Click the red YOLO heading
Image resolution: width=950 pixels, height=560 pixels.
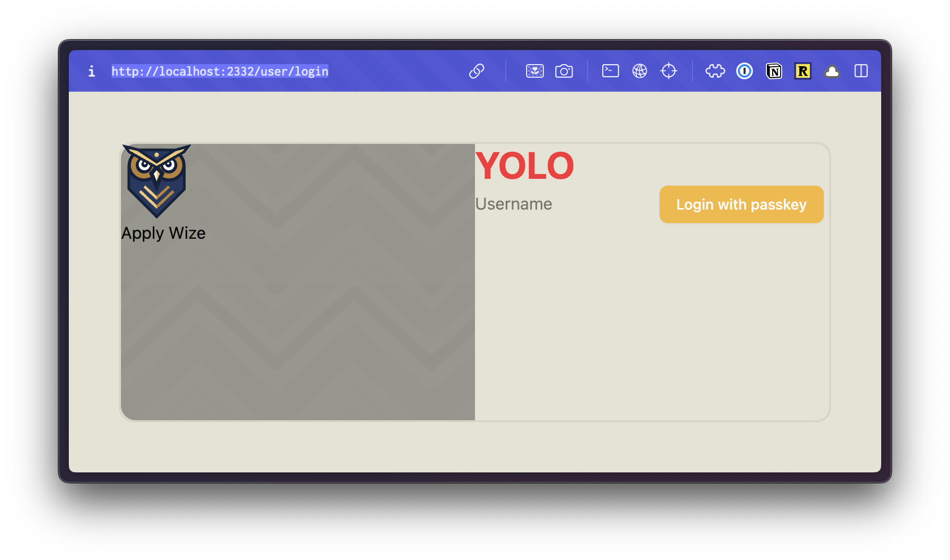pyautogui.click(x=525, y=166)
